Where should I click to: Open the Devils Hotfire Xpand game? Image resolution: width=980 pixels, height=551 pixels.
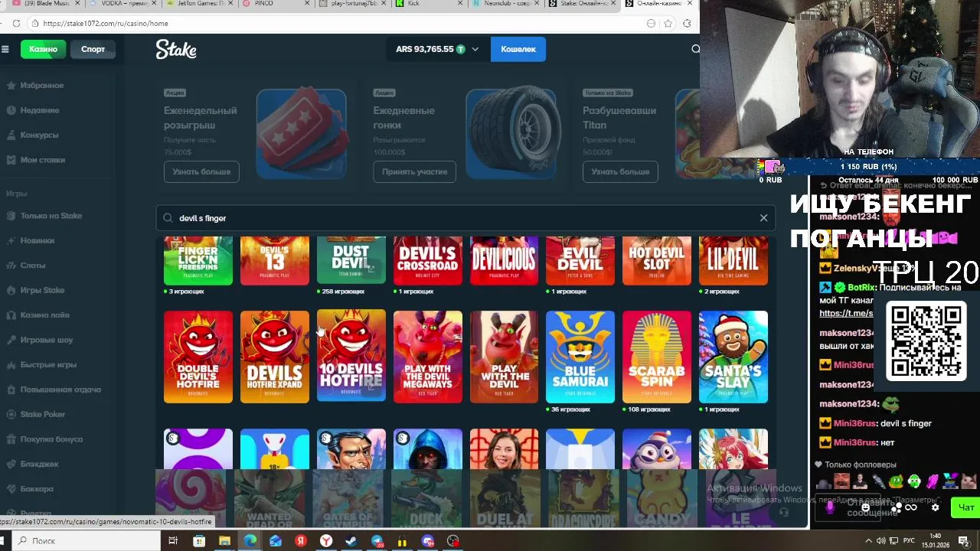[x=275, y=357]
